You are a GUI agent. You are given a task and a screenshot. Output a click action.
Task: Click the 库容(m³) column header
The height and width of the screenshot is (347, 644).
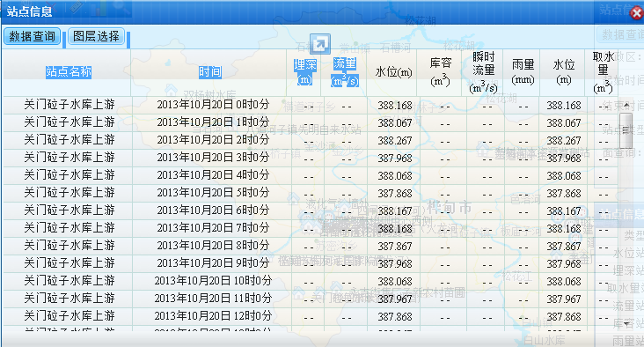pyautogui.click(x=440, y=72)
